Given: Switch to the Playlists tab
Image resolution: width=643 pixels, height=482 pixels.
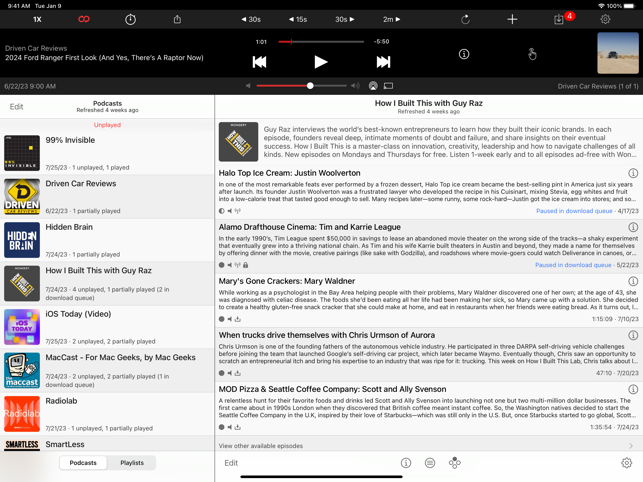Looking at the screenshot, I should 132,463.
